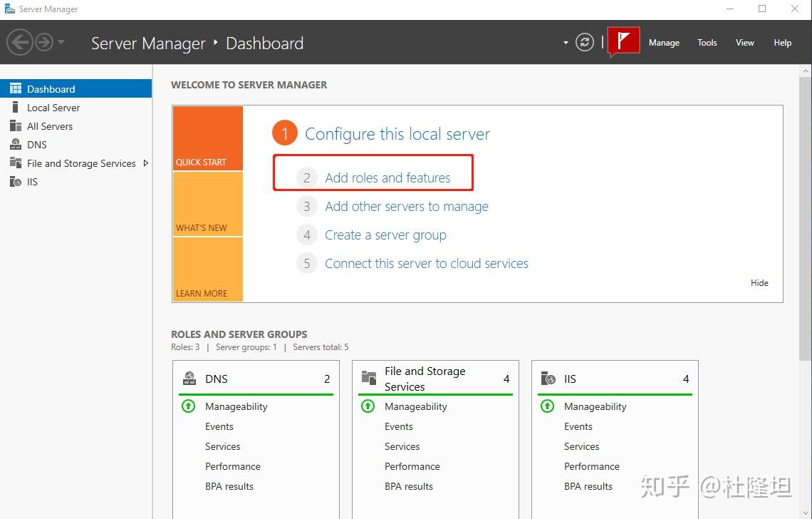Select All Servers in the sidebar
812x519 pixels.
76,126
